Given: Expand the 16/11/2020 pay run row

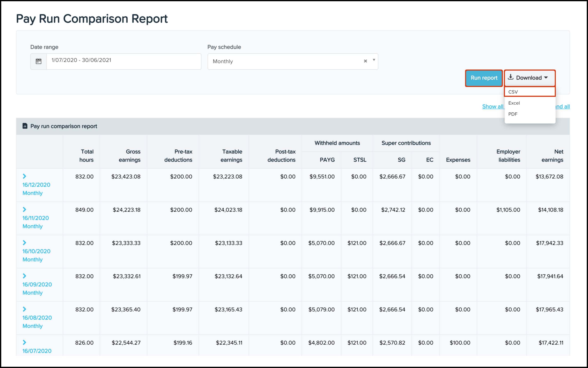Looking at the screenshot, I should coord(25,209).
